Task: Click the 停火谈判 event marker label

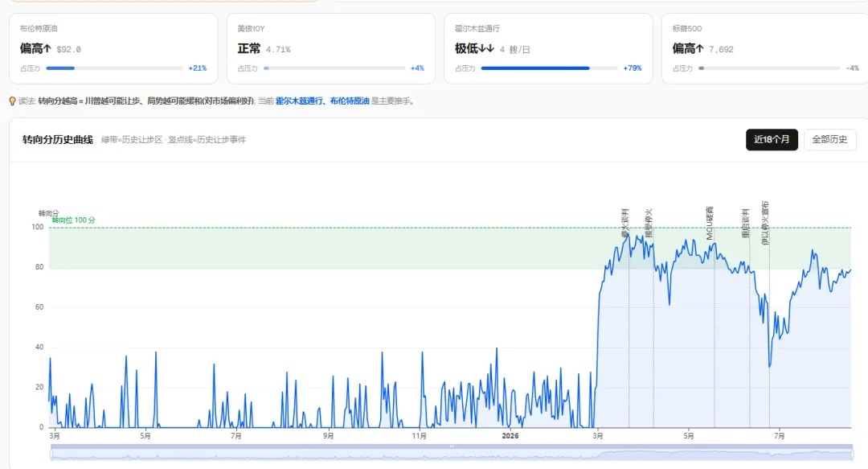Action: click(625, 224)
